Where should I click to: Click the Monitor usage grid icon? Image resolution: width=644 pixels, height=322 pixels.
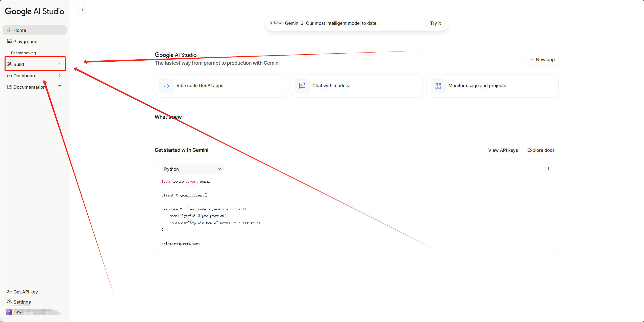tap(438, 86)
